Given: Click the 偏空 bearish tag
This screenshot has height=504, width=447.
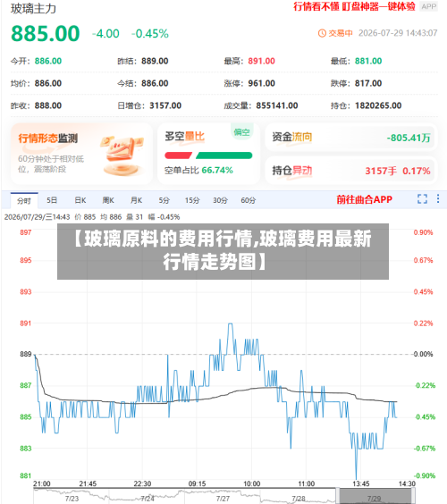Looking at the screenshot, I should (x=242, y=132).
